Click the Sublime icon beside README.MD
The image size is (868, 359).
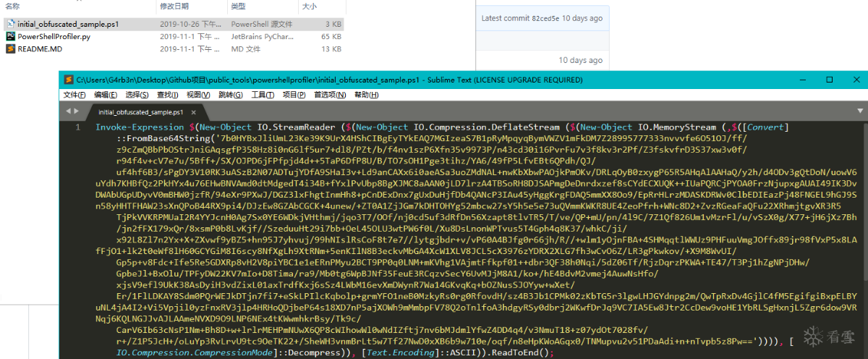[x=11, y=48]
